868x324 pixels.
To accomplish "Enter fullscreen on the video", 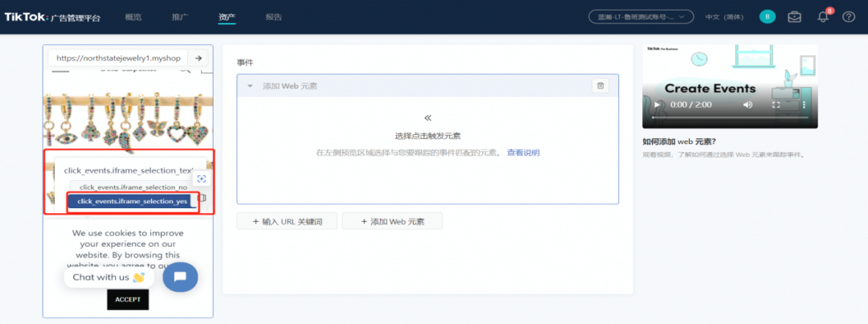I will pos(776,105).
